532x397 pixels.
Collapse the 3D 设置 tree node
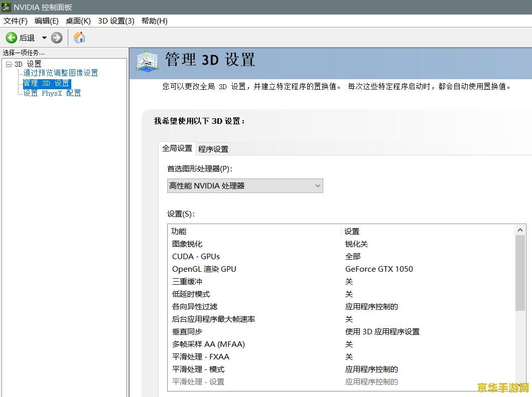[x=9, y=64]
